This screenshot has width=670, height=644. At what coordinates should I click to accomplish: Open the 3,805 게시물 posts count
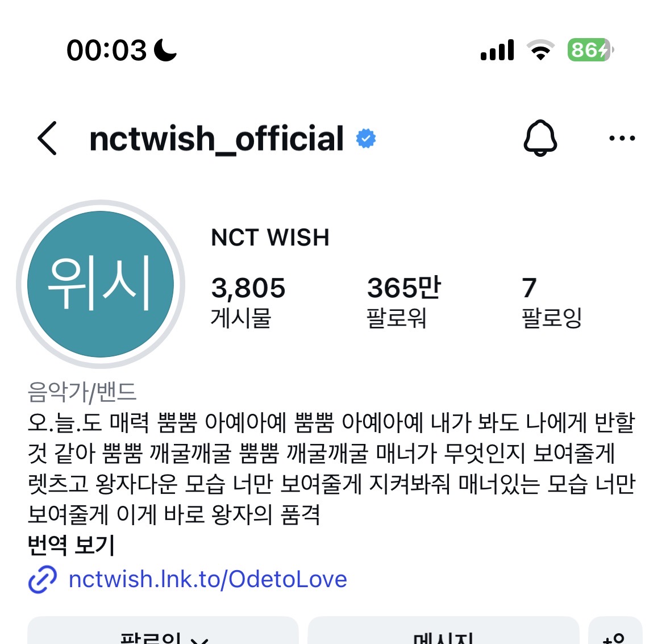(248, 302)
